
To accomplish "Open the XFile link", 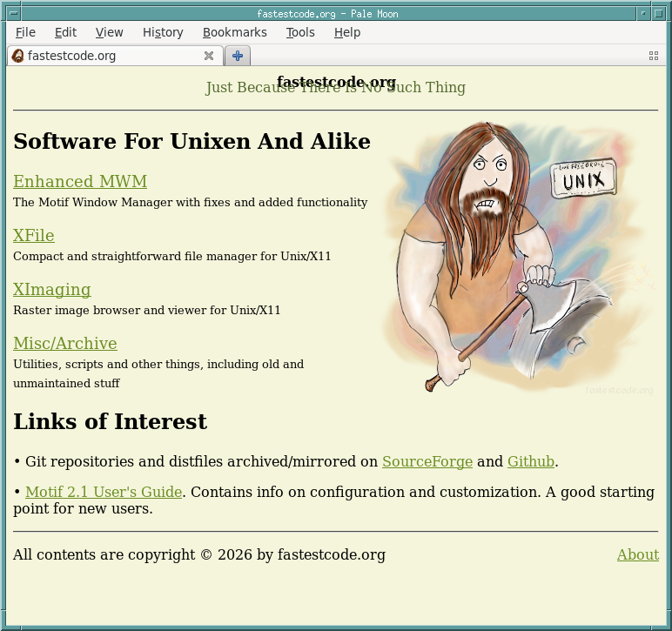I will [x=34, y=236].
